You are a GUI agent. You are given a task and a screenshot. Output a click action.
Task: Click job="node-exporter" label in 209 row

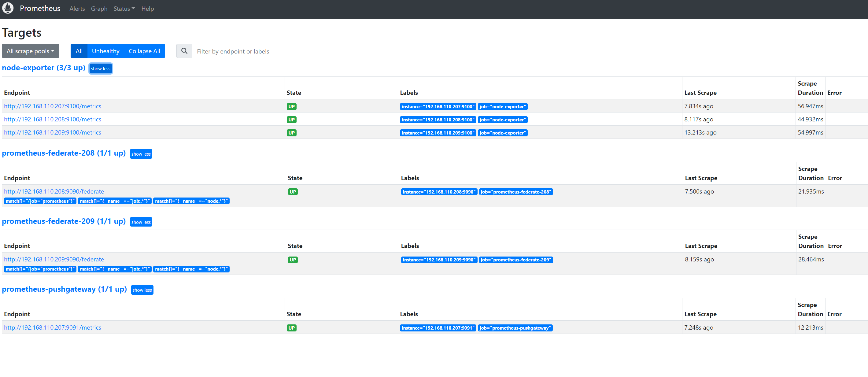pyautogui.click(x=502, y=133)
